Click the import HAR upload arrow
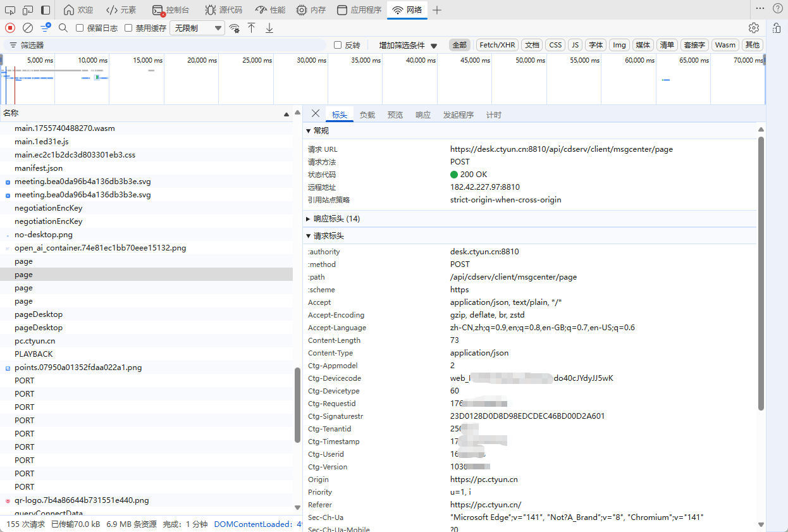 pos(252,28)
